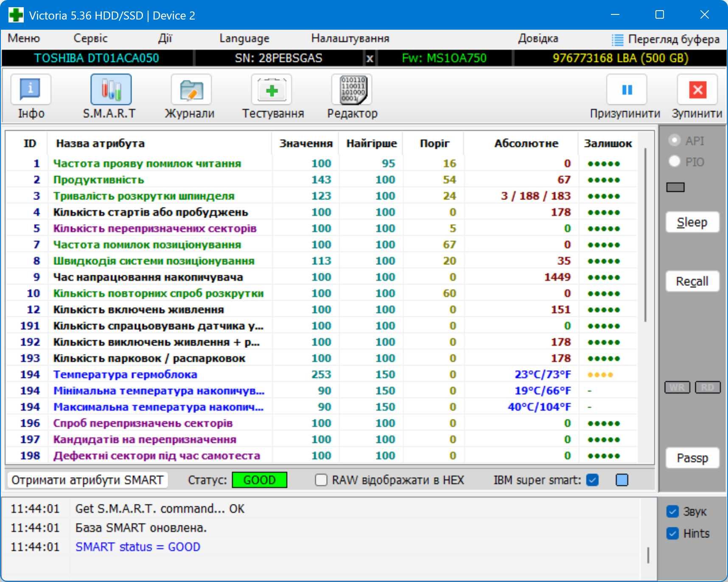
Task: Select the Продуктивність attribute row
Action: click(x=322, y=179)
